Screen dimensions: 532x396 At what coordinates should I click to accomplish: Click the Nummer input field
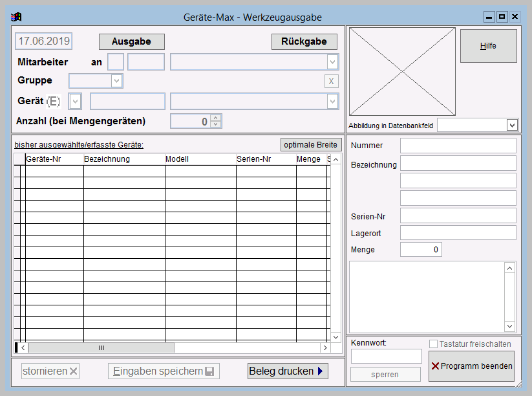pos(458,146)
